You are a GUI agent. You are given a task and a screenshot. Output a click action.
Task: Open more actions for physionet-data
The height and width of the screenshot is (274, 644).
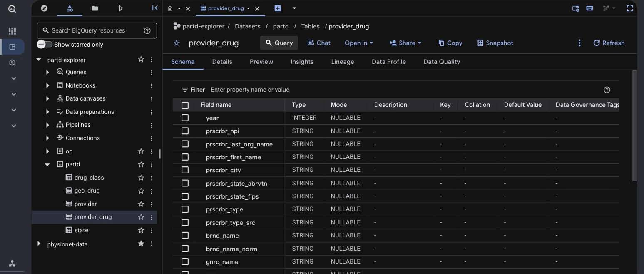152,244
